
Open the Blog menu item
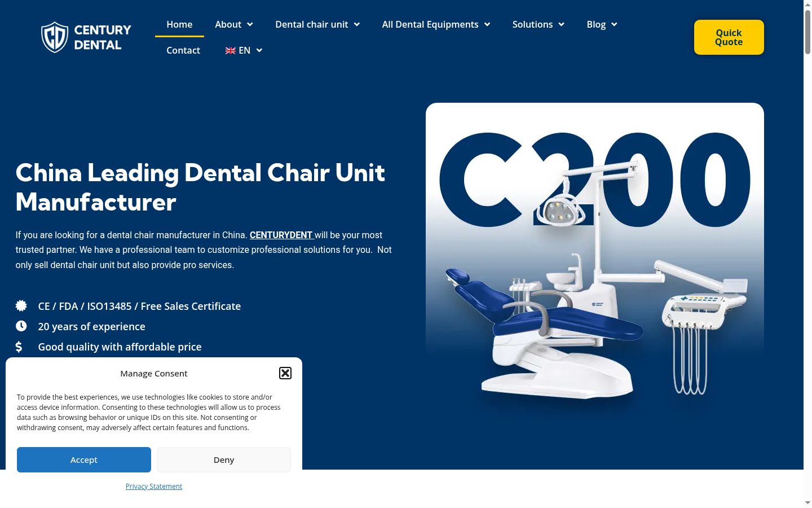click(596, 24)
